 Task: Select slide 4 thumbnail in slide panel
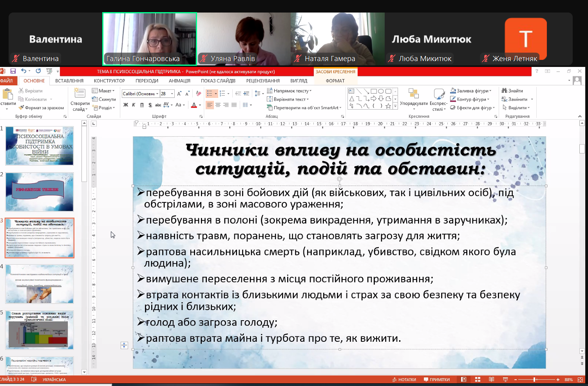click(40, 284)
